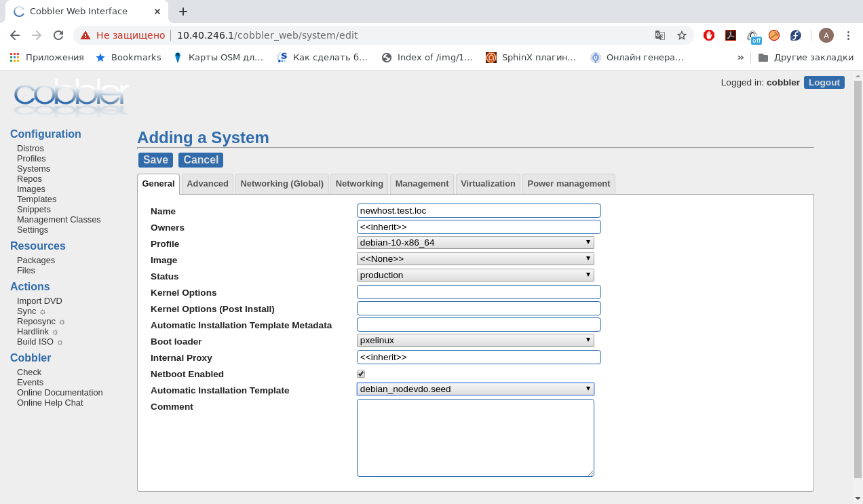Click the user profile avatar icon

pos(826,35)
